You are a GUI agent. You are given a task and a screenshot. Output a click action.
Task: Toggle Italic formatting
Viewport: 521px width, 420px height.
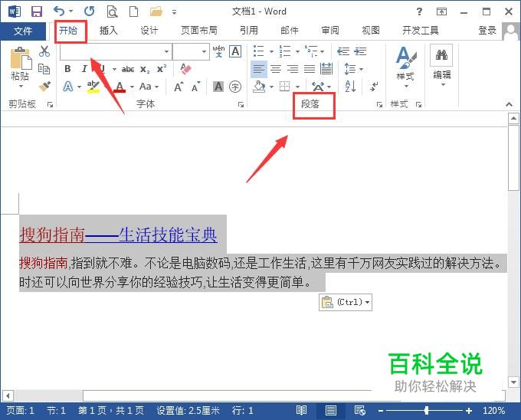[x=84, y=69]
